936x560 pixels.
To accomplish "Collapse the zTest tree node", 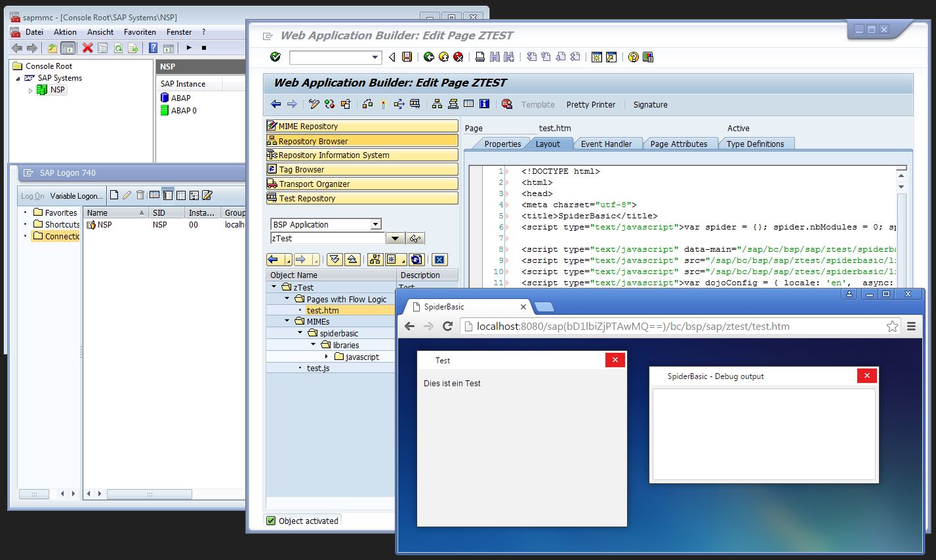I will (274, 287).
